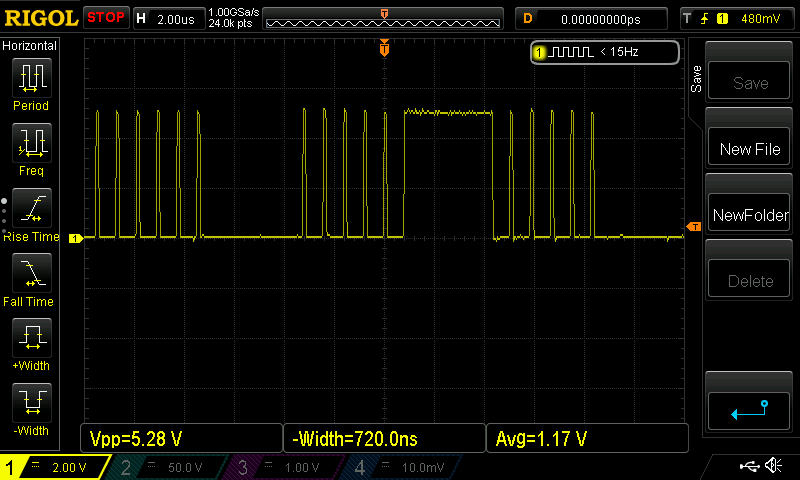Choose the Fall Time measurement icon
The image size is (800, 480).
[32, 273]
